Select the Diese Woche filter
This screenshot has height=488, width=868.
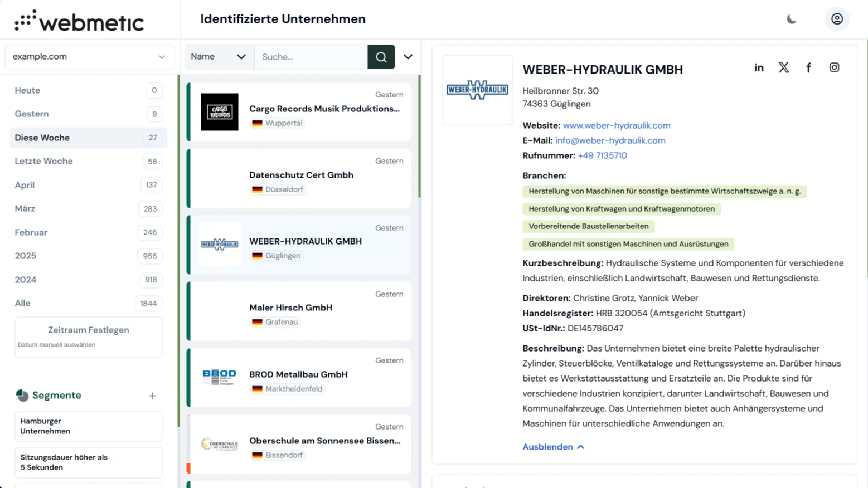(x=88, y=138)
